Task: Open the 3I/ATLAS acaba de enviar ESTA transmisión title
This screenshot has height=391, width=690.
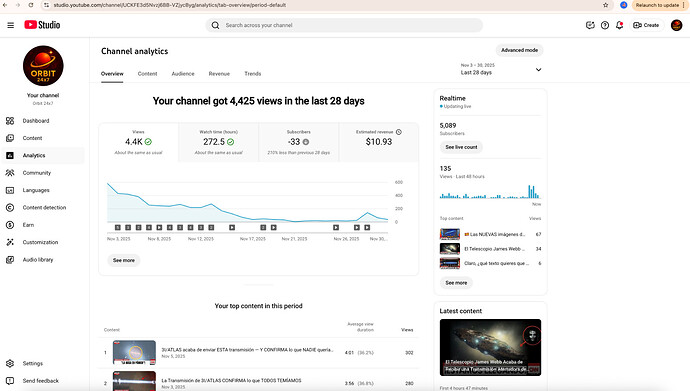Action: (247, 350)
